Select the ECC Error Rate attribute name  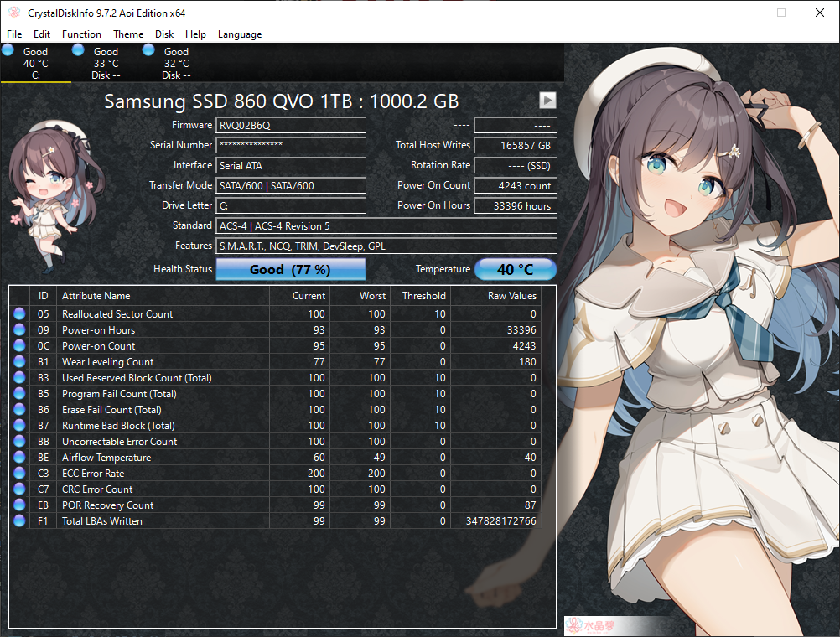point(93,473)
